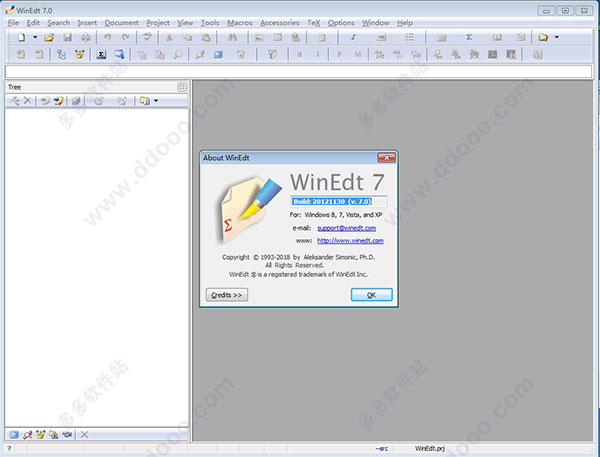Click the Copy icon in toolbar
Screen dimensions: 600x457
[x=187, y=37]
